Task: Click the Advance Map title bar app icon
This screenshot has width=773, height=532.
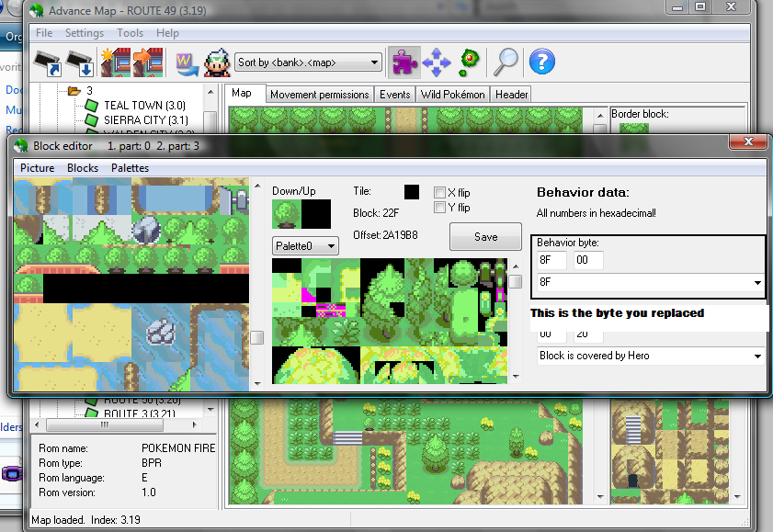Action: tap(37, 10)
